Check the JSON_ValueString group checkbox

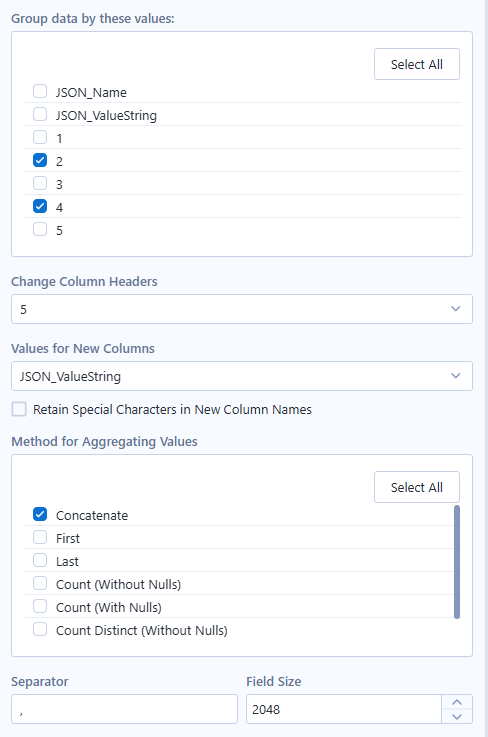tap(40, 114)
